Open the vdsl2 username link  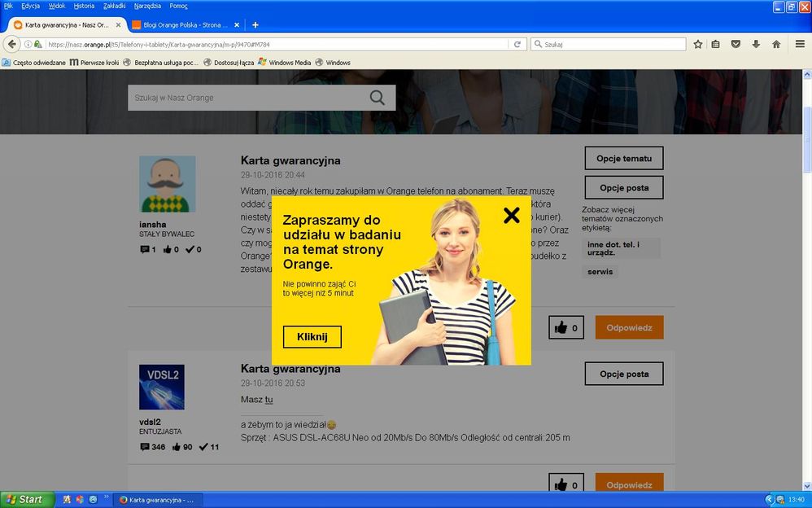coord(151,422)
